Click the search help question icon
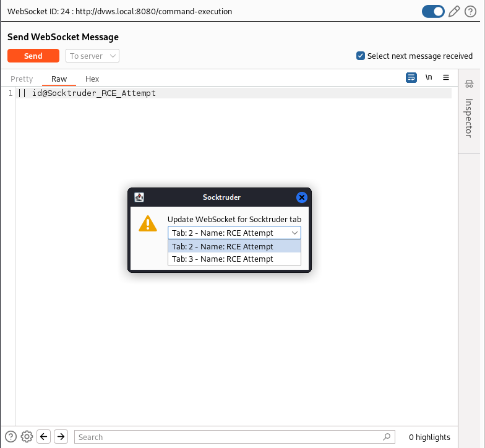 [x=11, y=437]
